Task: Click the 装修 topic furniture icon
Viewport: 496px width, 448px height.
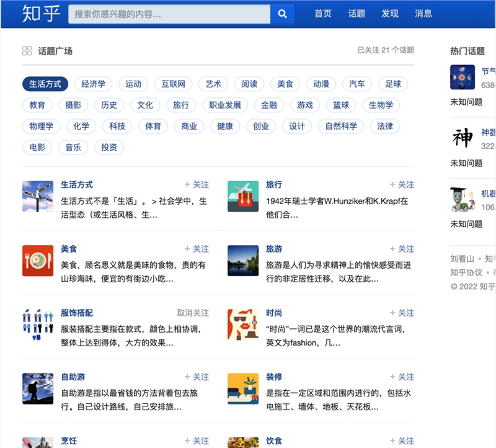Action: point(243,388)
